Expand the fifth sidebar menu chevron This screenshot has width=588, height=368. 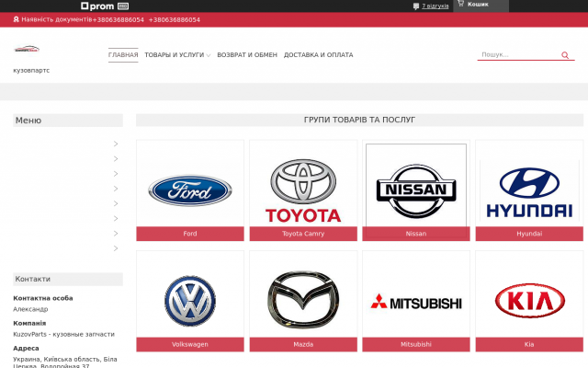116,203
